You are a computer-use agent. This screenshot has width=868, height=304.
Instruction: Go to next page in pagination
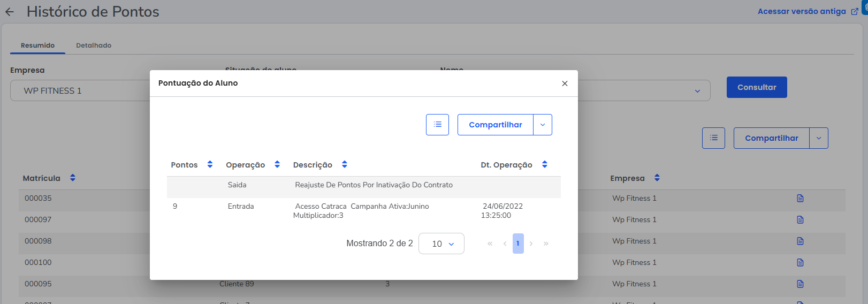(531, 244)
